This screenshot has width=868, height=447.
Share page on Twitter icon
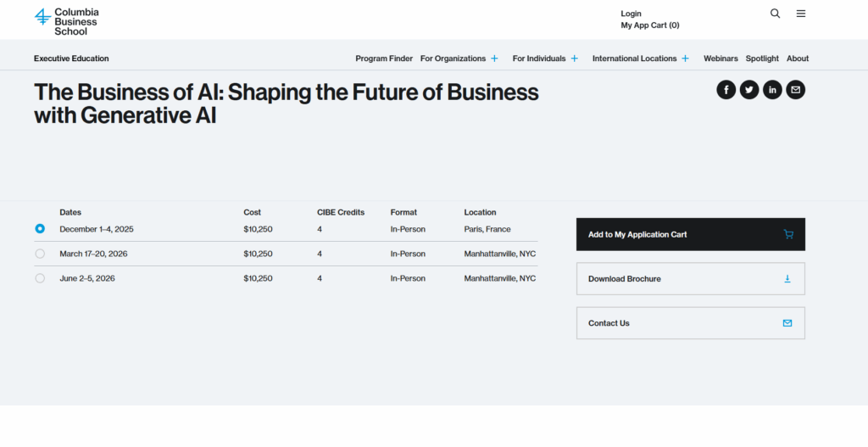point(749,90)
